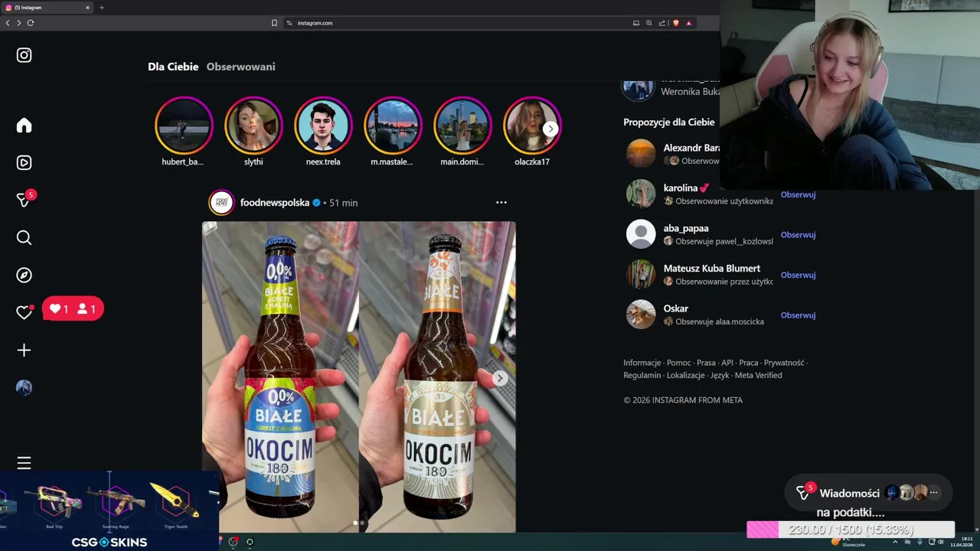Open Informacje footer link

tap(642, 363)
